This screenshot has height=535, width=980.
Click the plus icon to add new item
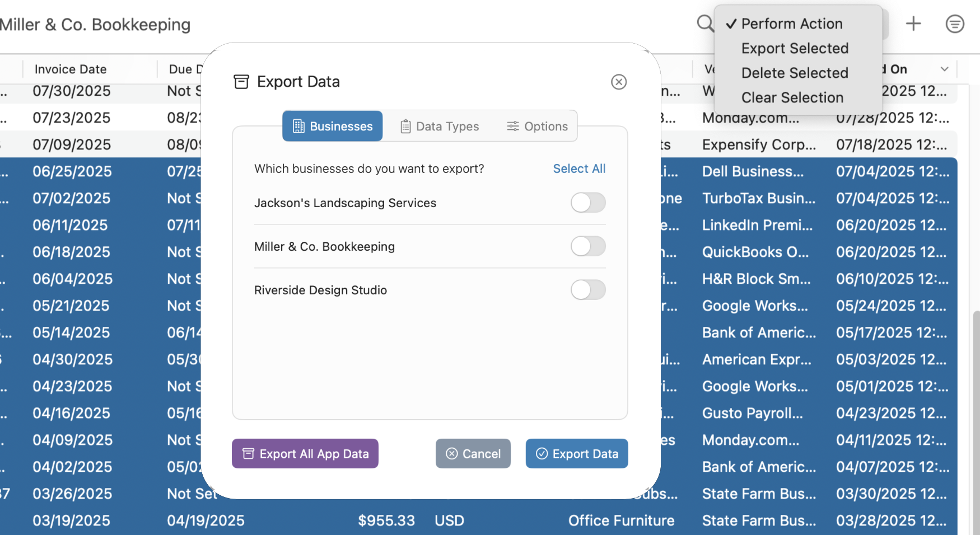click(913, 24)
